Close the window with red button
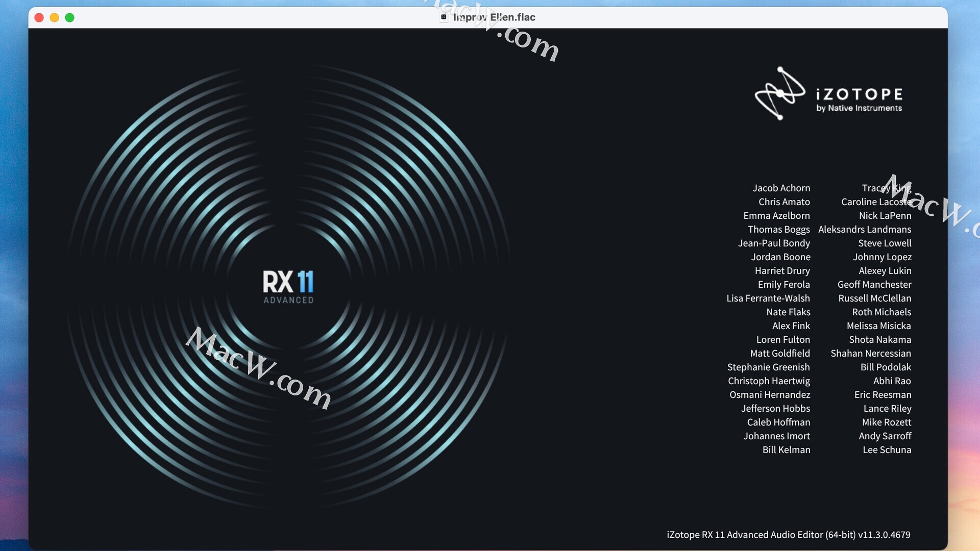 pos(39,18)
